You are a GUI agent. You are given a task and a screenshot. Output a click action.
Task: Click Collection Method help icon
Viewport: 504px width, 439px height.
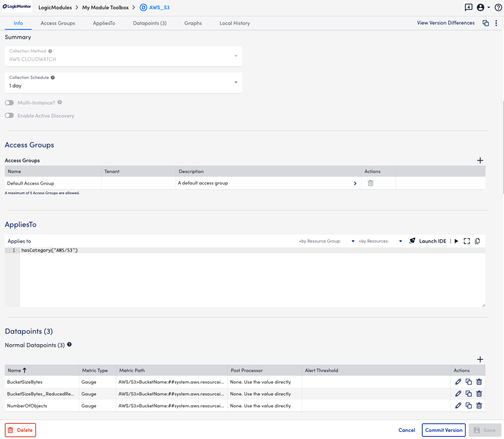(50, 51)
